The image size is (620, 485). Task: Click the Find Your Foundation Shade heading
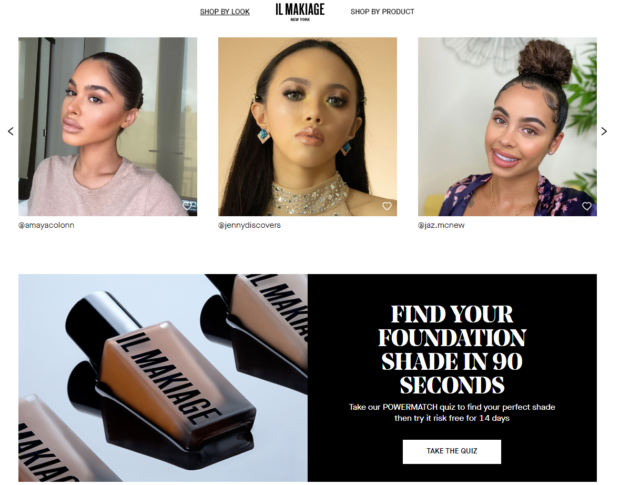click(x=452, y=349)
